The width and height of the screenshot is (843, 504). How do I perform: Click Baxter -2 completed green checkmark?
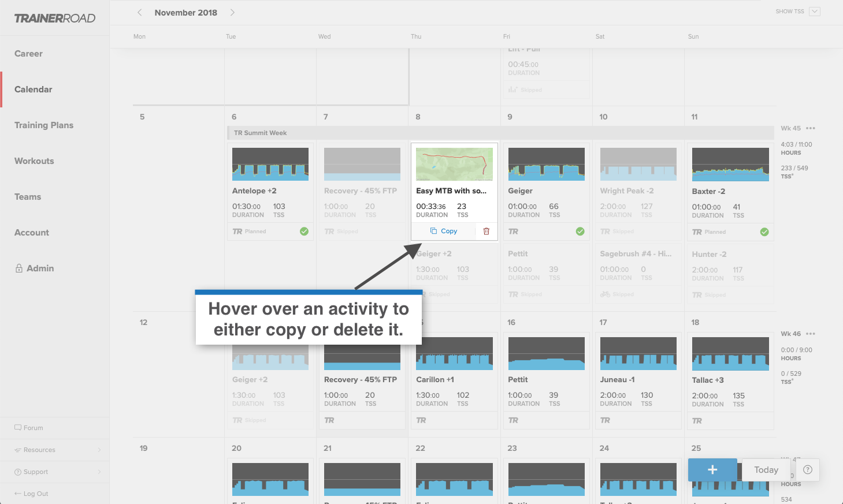764,232
